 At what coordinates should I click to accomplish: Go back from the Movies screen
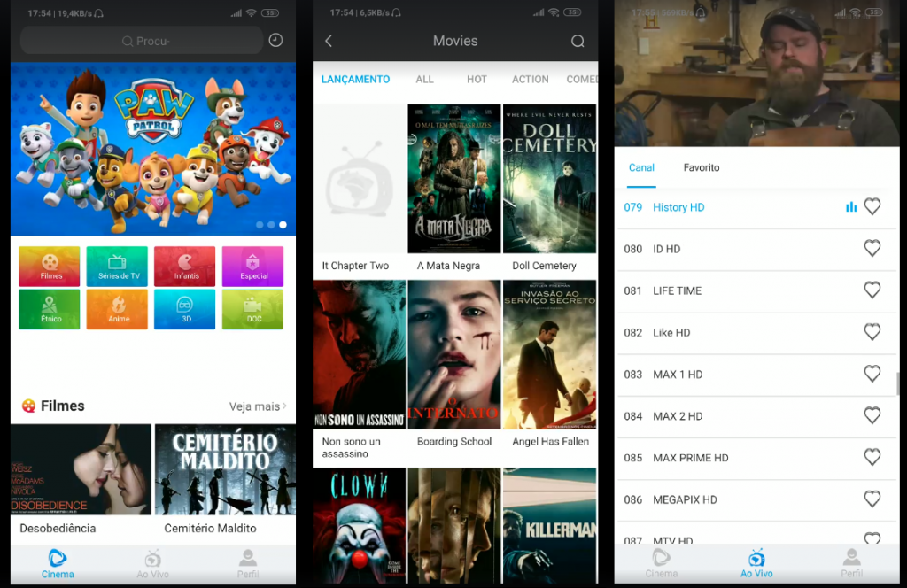[x=329, y=41]
